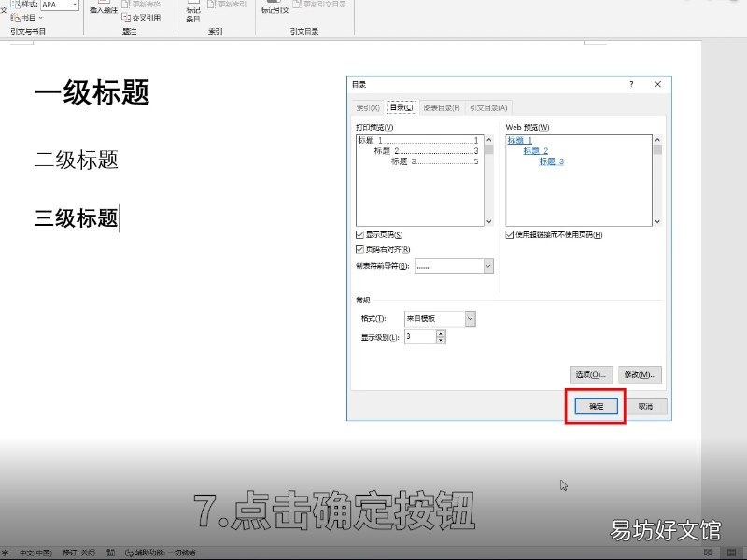This screenshot has height=560, width=747.
Task: Open the 书目 dropdown in ribbon
Action: (x=27, y=18)
